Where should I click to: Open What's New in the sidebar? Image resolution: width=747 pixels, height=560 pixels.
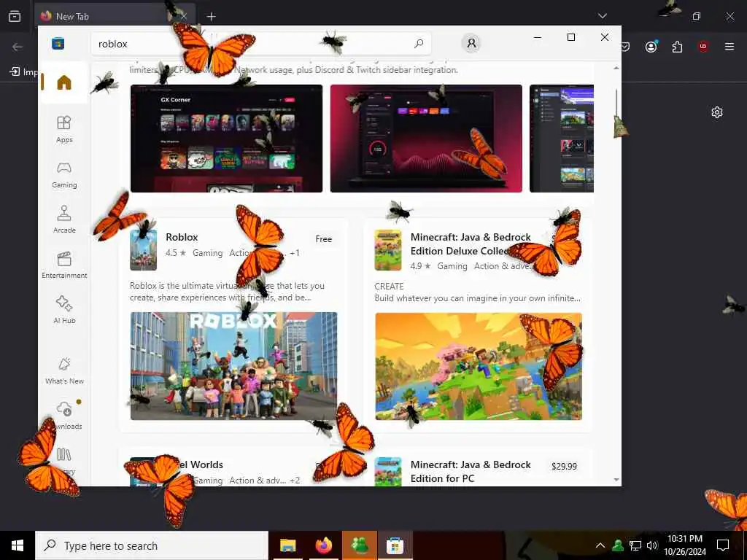[x=64, y=371]
